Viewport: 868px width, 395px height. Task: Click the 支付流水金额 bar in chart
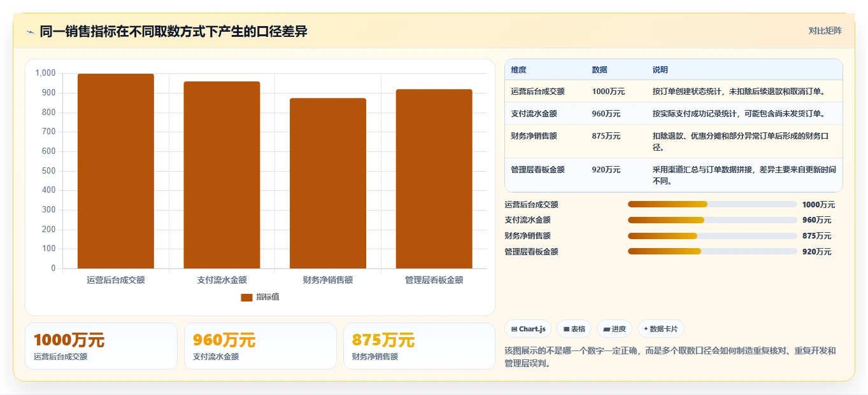[x=222, y=175]
